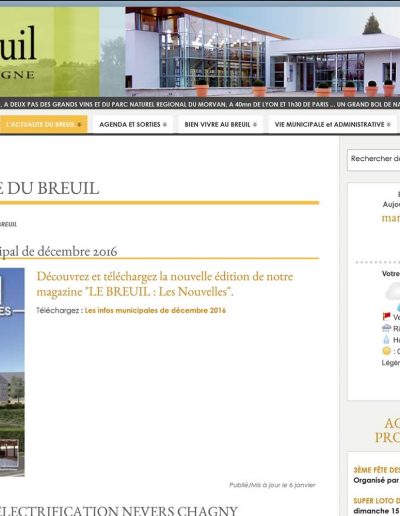
Task: Expand arrow next to L'ACTUALITE DU BREUIL
Action: click(x=79, y=125)
